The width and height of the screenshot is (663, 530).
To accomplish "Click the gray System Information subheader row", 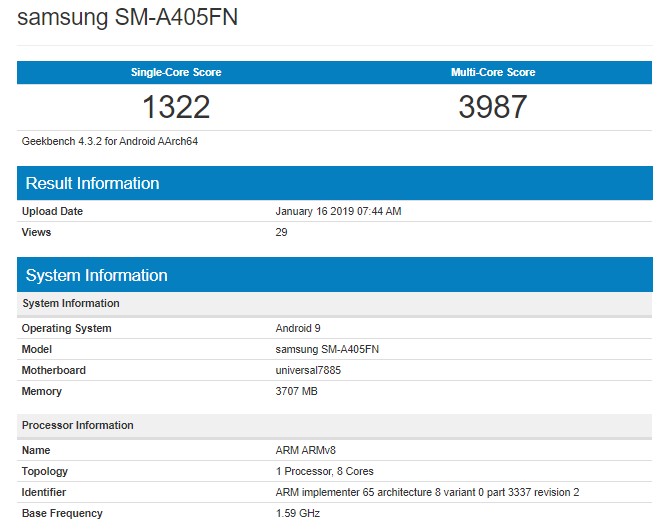I will click(x=334, y=303).
